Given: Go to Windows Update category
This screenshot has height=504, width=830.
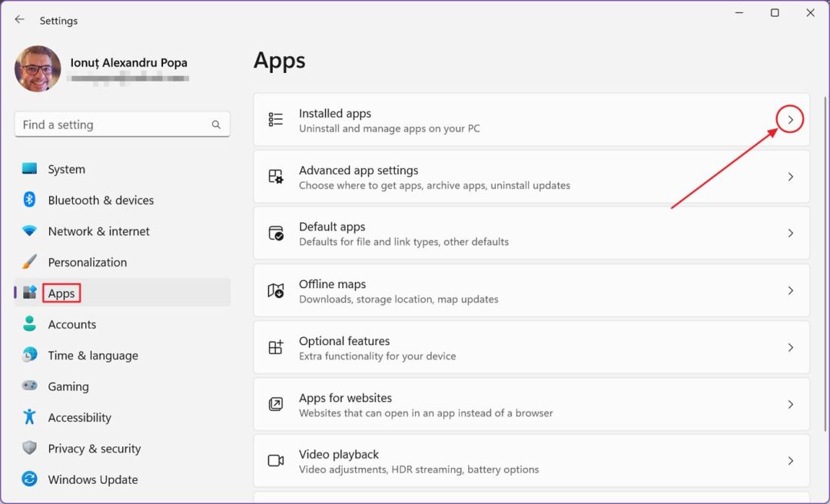Looking at the screenshot, I should coord(122,479).
